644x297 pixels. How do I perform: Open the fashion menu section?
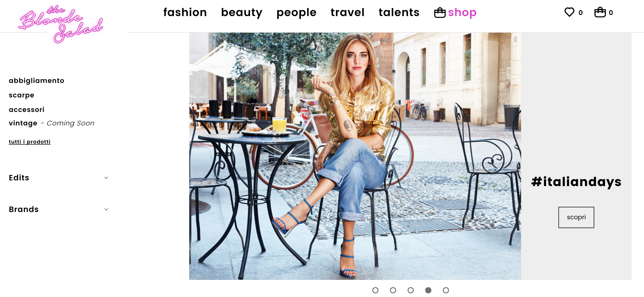click(x=185, y=12)
